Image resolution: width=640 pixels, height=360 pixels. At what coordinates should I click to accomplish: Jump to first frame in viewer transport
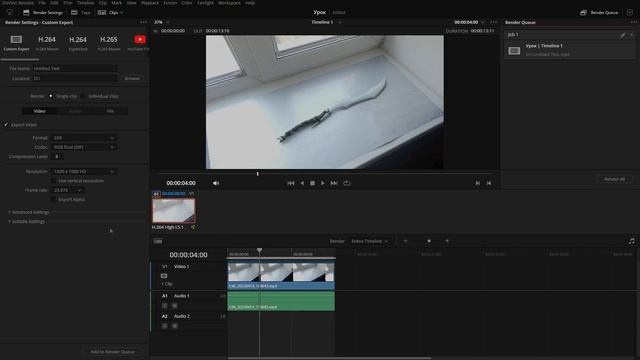click(291, 183)
